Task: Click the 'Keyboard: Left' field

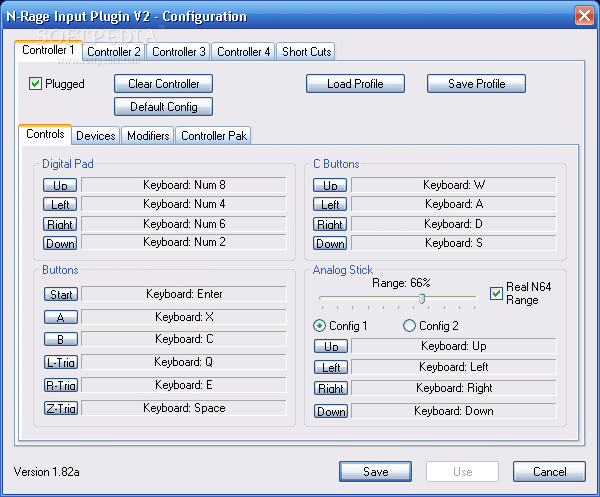Action: click(x=454, y=367)
